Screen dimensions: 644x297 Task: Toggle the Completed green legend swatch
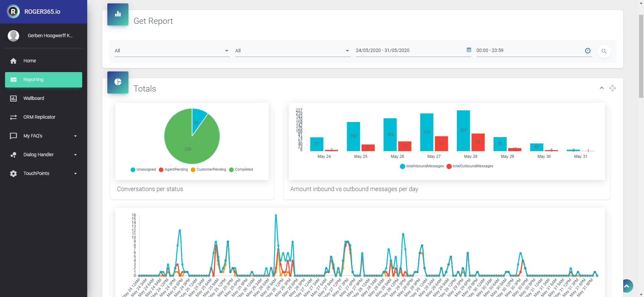tap(231, 170)
